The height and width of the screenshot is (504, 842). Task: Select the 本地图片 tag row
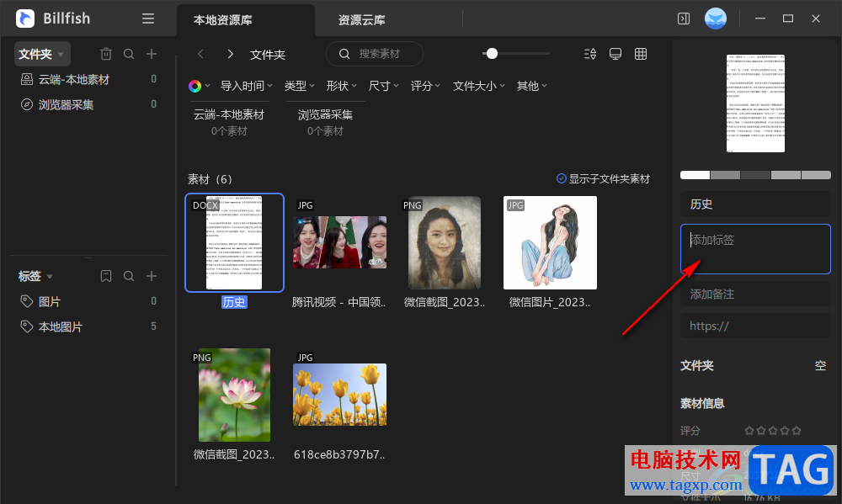(x=88, y=326)
